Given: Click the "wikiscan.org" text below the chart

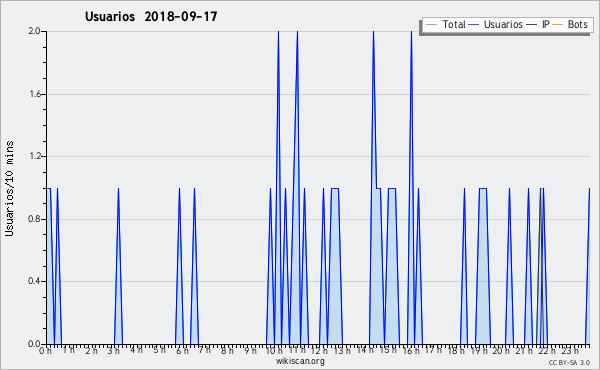Looking at the screenshot, I should 300,361.
